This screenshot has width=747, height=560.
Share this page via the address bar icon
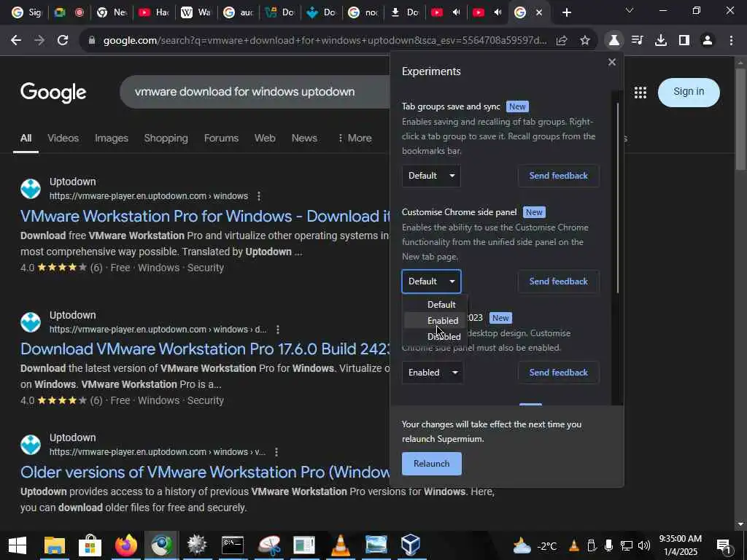(562, 41)
